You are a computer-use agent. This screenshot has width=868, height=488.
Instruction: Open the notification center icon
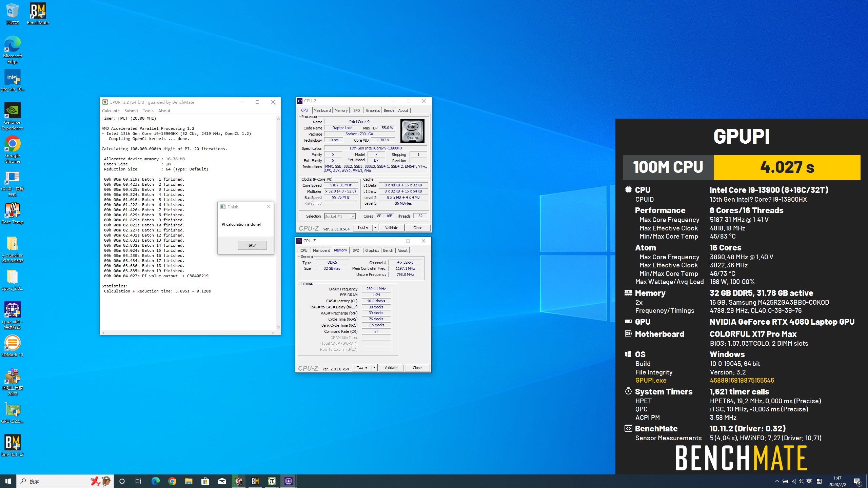[x=857, y=481]
